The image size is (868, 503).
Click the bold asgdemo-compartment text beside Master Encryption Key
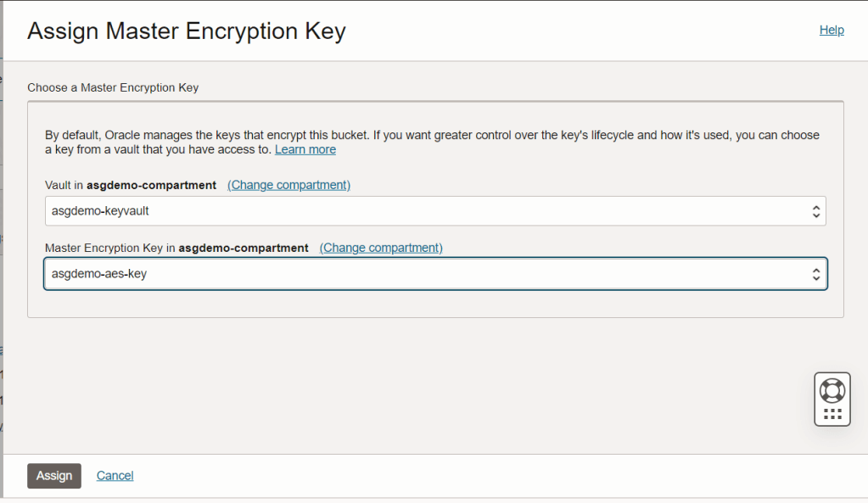pyautogui.click(x=243, y=248)
